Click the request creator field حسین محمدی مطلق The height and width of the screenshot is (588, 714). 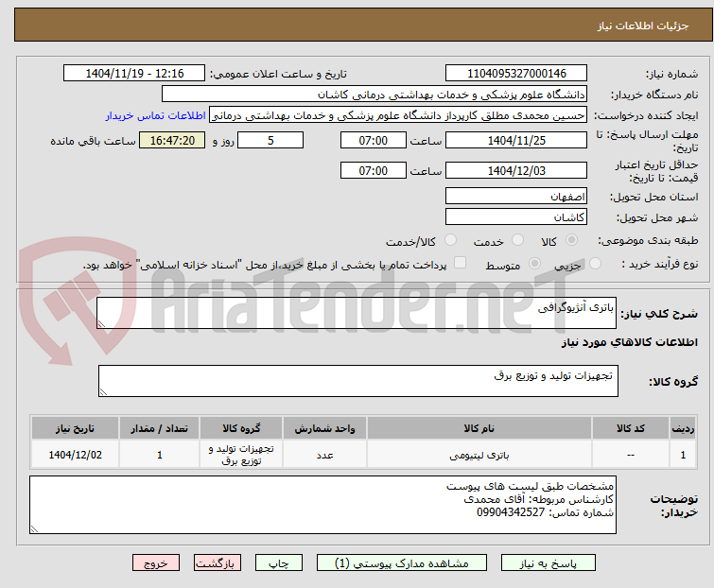[x=398, y=115]
